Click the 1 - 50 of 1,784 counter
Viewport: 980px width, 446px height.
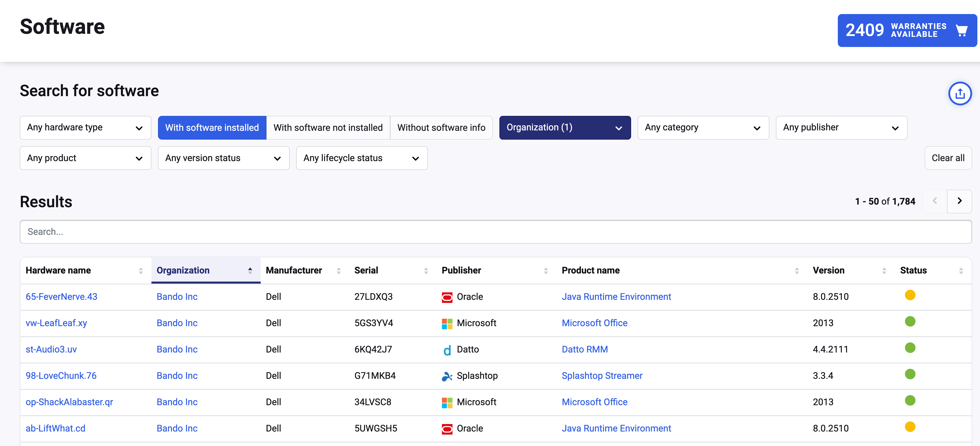(x=885, y=201)
